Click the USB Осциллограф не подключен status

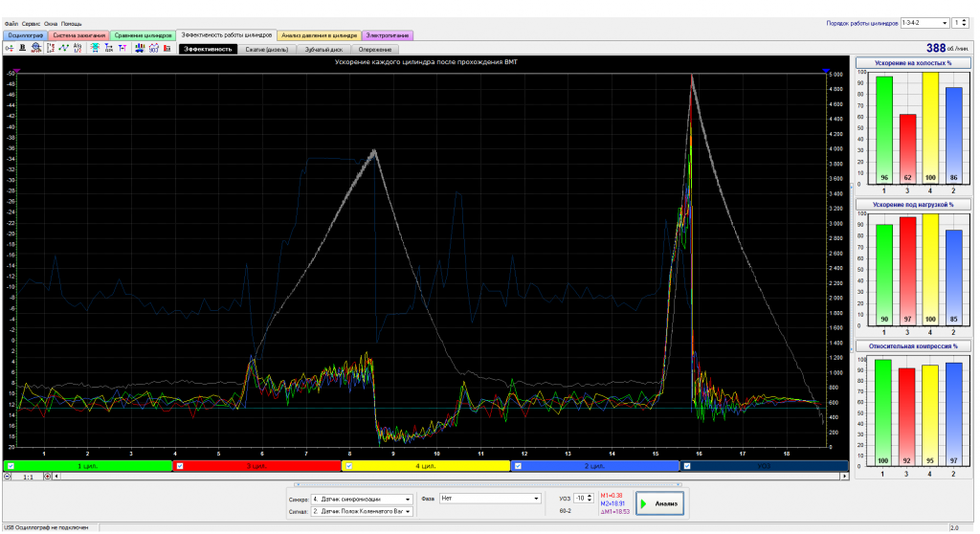tap(46, 527)
